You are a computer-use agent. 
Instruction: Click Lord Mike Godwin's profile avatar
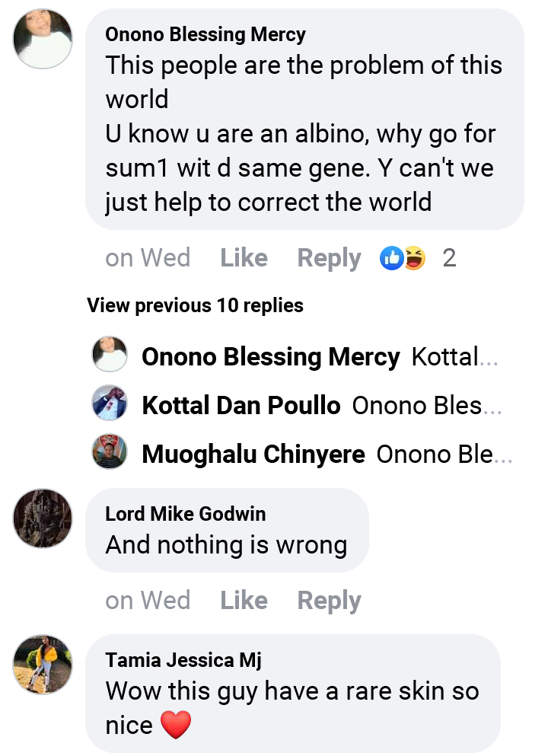pyautogui.click(x=43, y=518)
